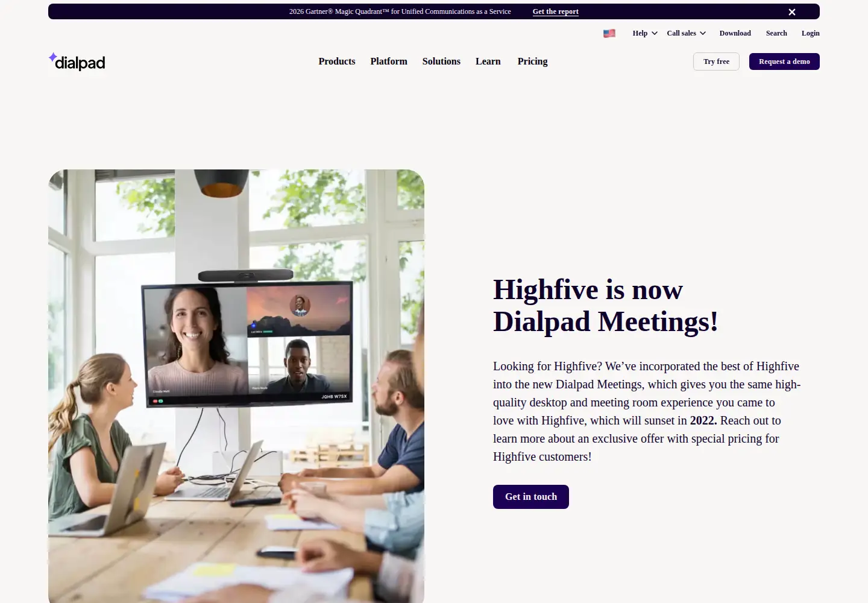The width and height of the screenshot is (868, 603).
Task: Dismiss the Gartner announcement banner
Action: pos(792,12)
